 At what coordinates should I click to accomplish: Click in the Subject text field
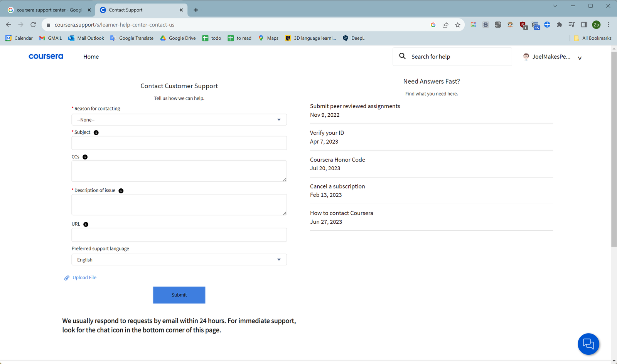click(x=179, y=143)
